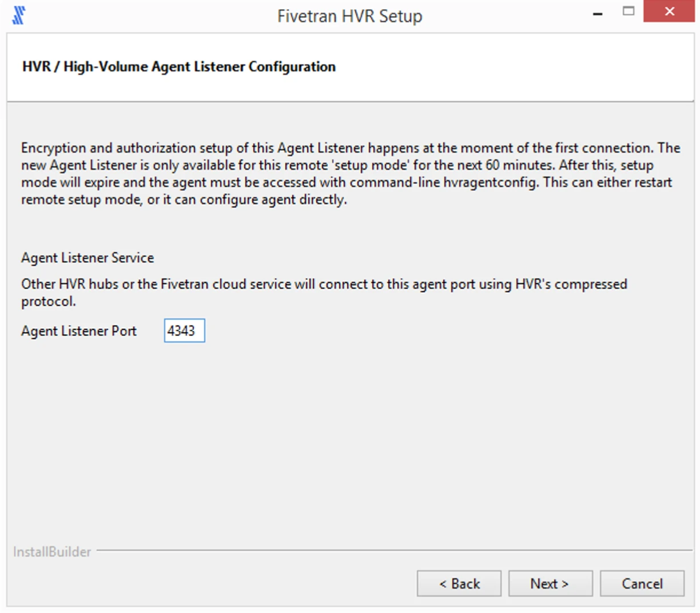The width and height of the screenshot is (700, 613).
Task: Cancel the Fivetran HVR Setup wizard
Action: 642,583
